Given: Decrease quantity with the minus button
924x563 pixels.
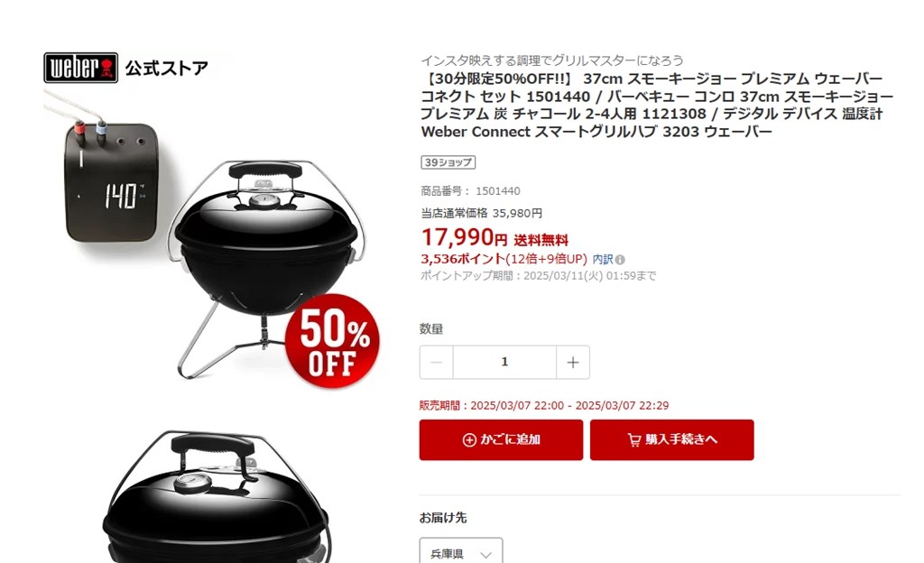Looking at the screenshot, I should tap(436, 362).
